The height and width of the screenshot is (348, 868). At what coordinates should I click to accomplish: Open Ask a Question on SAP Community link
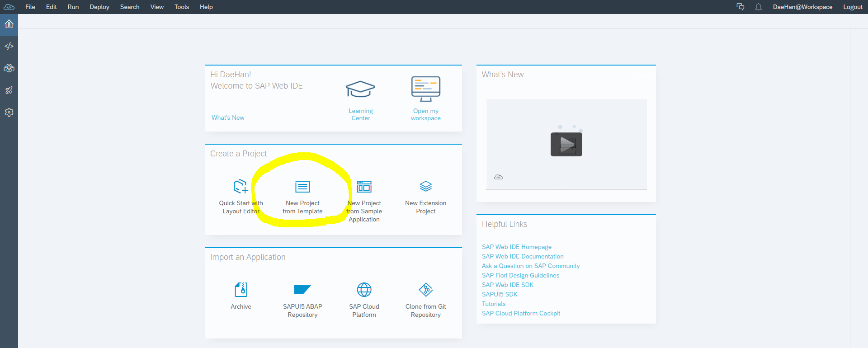point(531,266)
